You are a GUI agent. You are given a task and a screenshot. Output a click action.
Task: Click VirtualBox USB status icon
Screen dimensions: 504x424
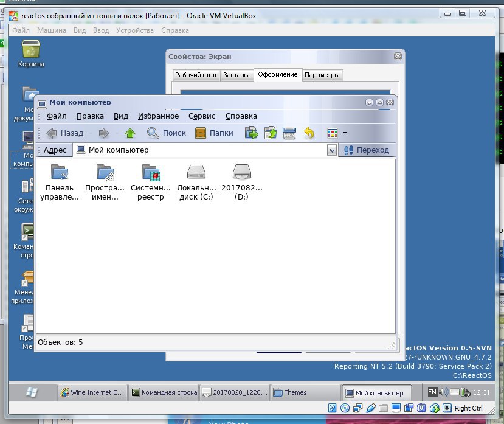point(371,408)
